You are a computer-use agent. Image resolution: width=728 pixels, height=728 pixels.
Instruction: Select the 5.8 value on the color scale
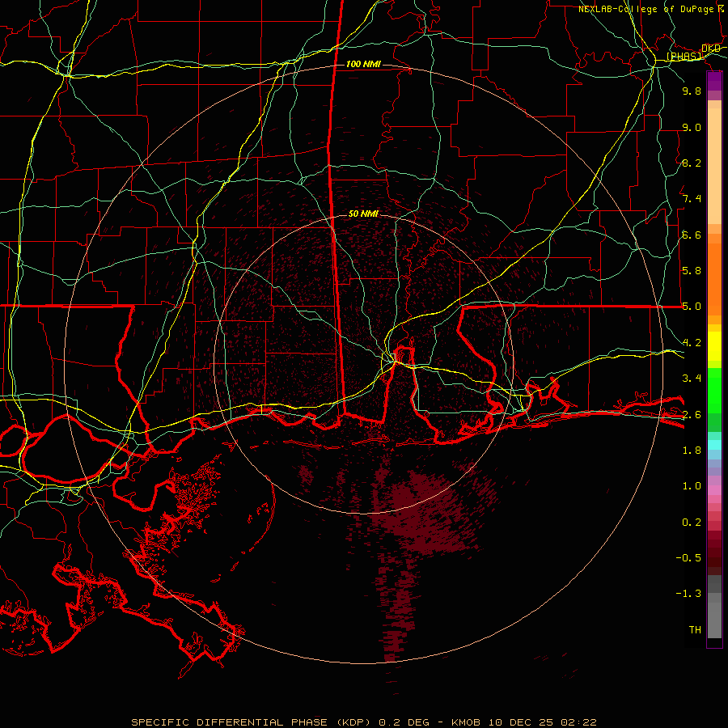(692, 271)
